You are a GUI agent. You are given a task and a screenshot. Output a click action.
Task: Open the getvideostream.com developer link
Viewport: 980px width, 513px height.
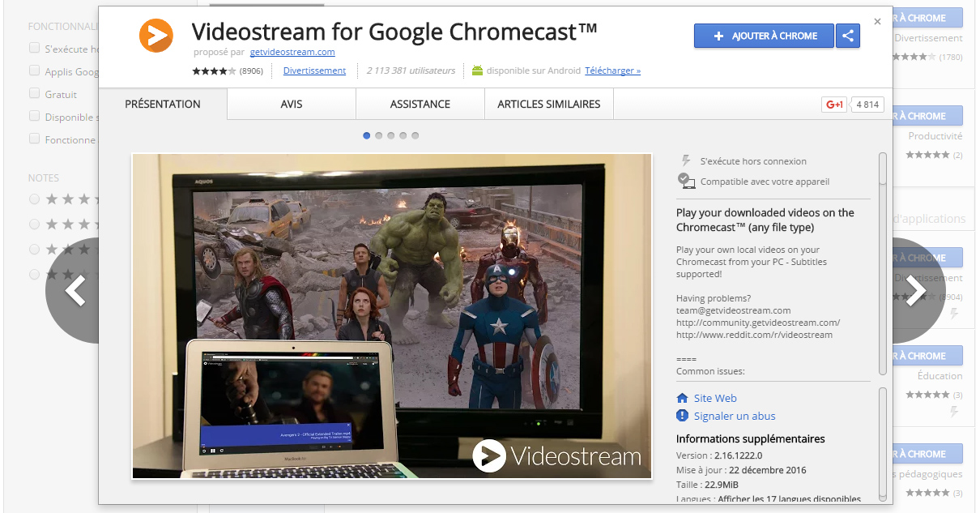[x=292, y=52]
